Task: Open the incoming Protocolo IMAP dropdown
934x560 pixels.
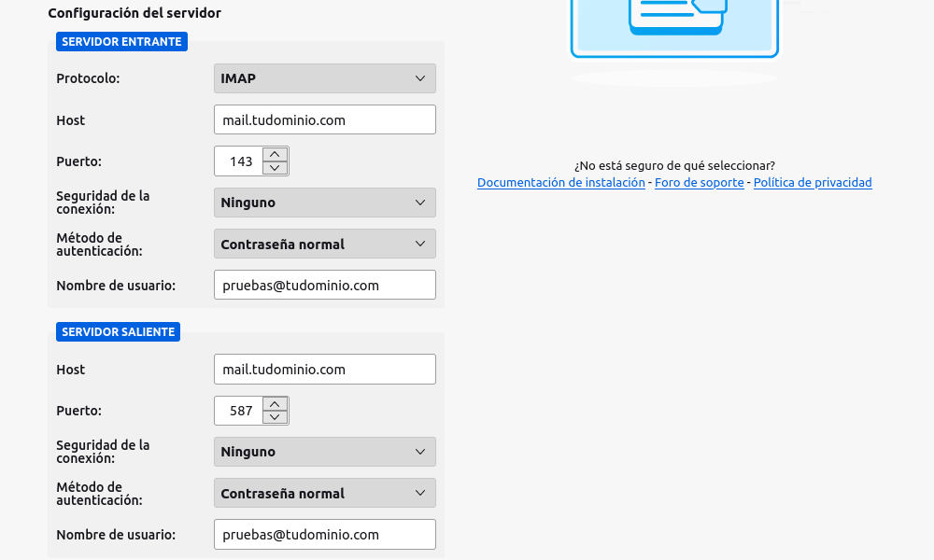Action: click(324, 78)
